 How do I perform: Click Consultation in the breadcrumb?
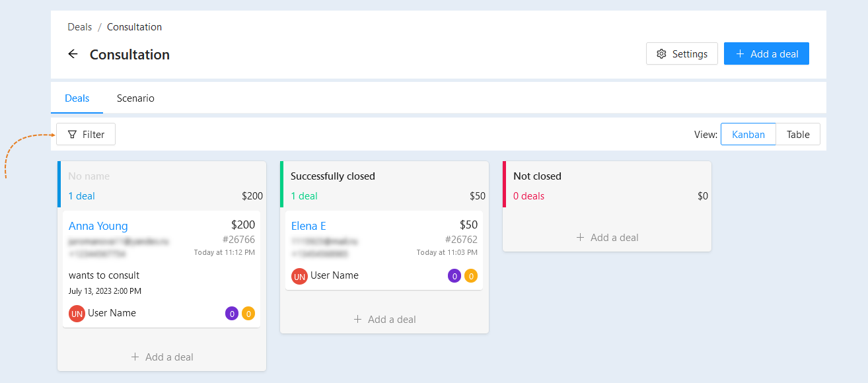(134, 27)
